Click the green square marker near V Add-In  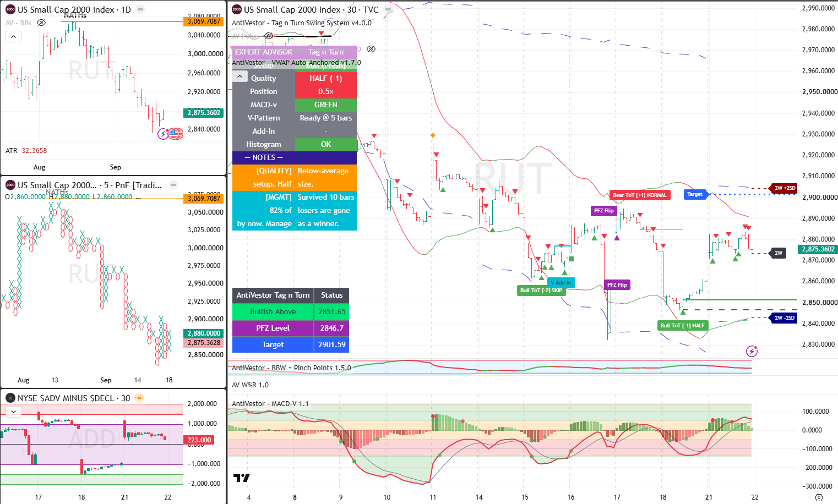coord(572,259)
